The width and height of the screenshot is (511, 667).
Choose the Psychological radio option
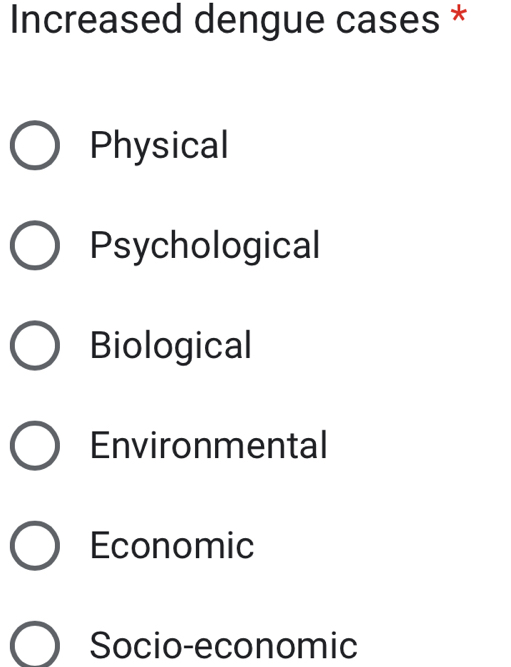coord(35,245)
